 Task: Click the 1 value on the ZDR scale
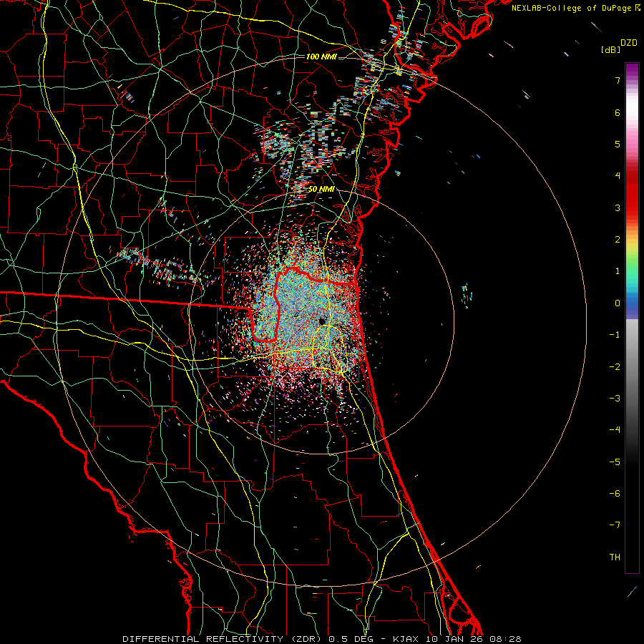pos(618,271)
